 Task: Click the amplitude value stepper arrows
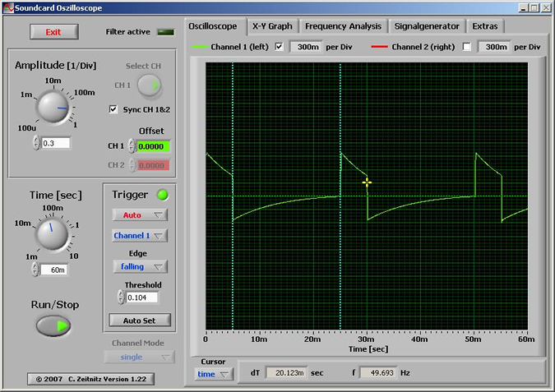pyautogui.click(x=36, y=143)
